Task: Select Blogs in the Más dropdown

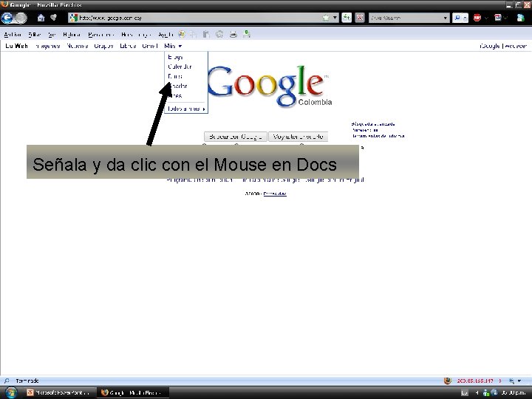Action: tap(175, 57)
